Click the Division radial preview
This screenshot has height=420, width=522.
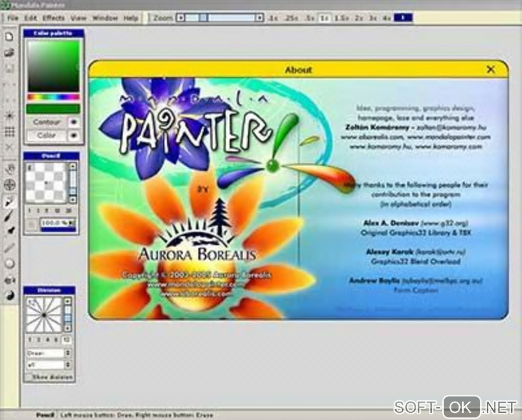[44, 315]
